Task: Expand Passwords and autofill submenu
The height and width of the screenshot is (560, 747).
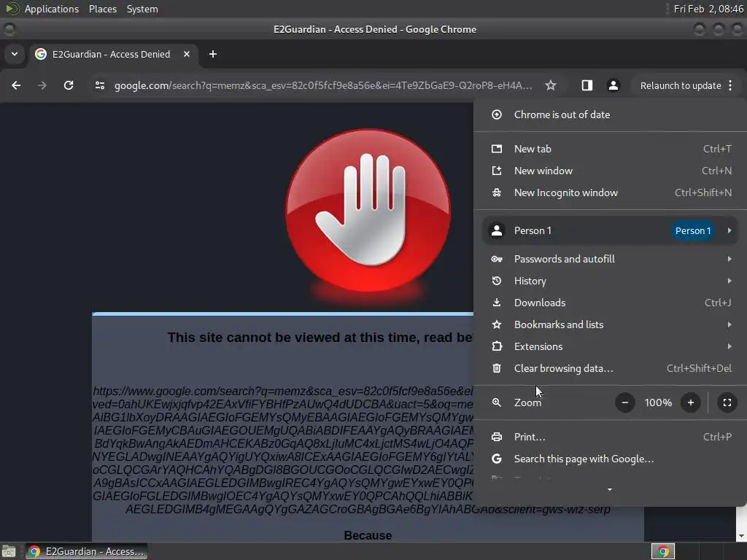Action: tap(611, 259)
